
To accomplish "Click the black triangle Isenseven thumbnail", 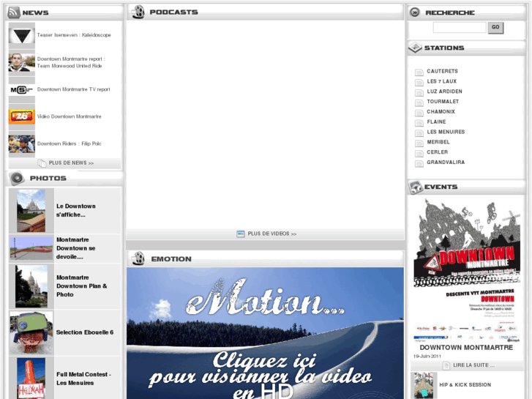I will click(22, 36).
